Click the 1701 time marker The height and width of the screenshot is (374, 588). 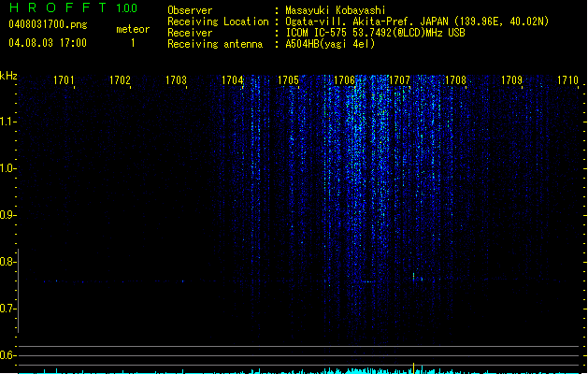(x=64, y=80)
